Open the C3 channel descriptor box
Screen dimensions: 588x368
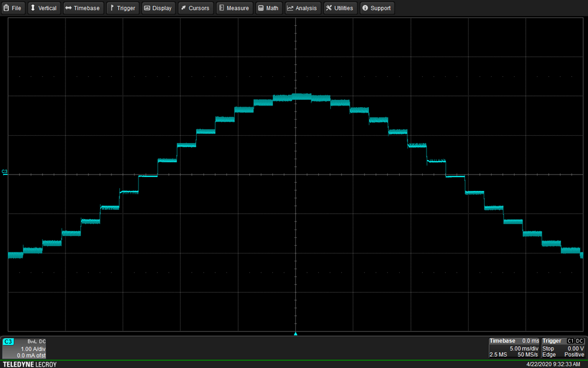(x=24, y=348)
